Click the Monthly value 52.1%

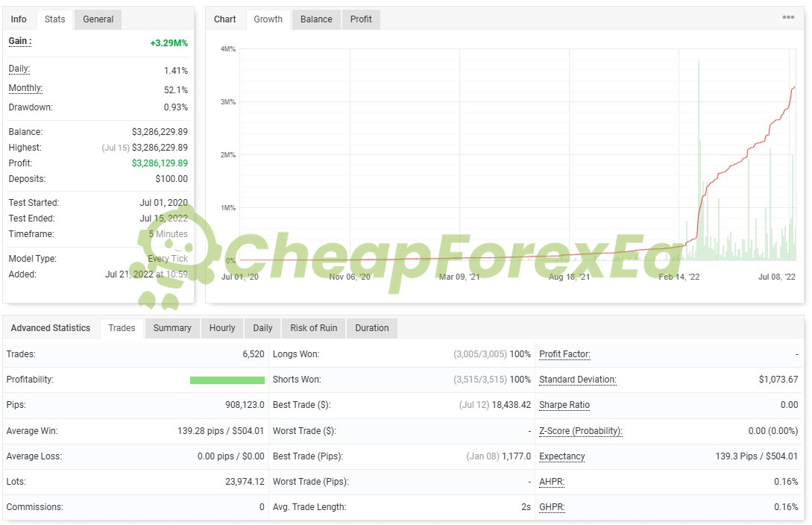click(175, 90)
